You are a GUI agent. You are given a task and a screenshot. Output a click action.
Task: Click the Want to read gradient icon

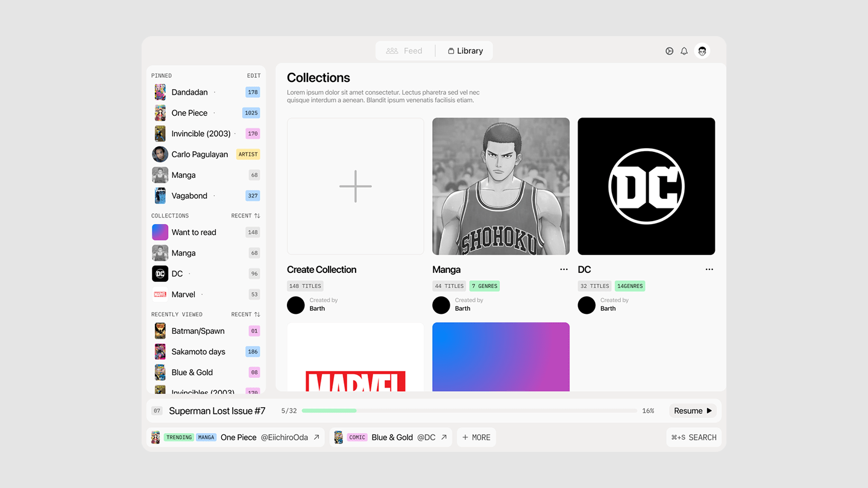[x=160, y=233]
